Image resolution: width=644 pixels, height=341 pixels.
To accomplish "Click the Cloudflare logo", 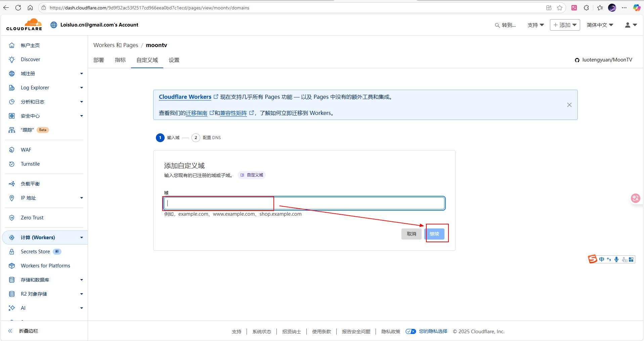I will coord(24,25).
